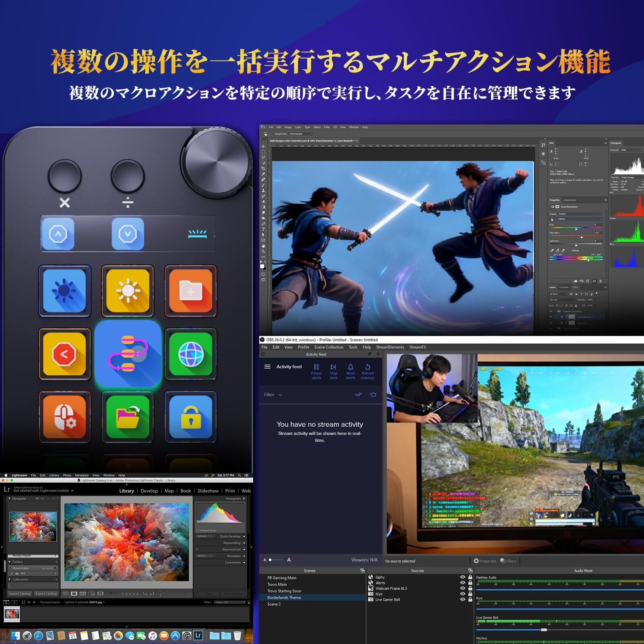Toggle visibility of the Kiyo source

click(x=462, y=594)
